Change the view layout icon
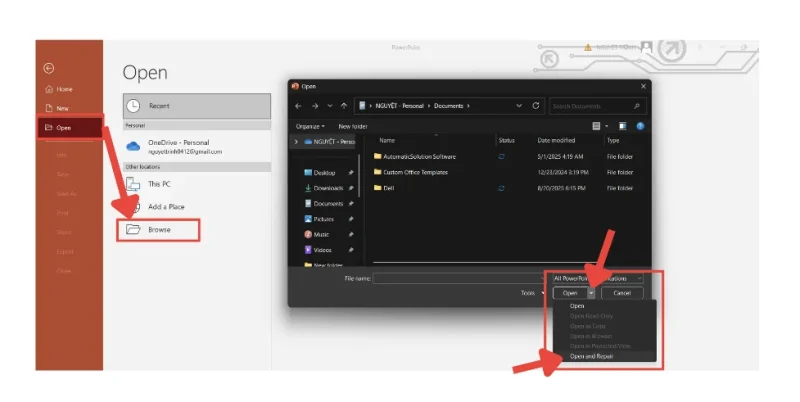Viewport: 800px width, 402px height. coord(596,126)
